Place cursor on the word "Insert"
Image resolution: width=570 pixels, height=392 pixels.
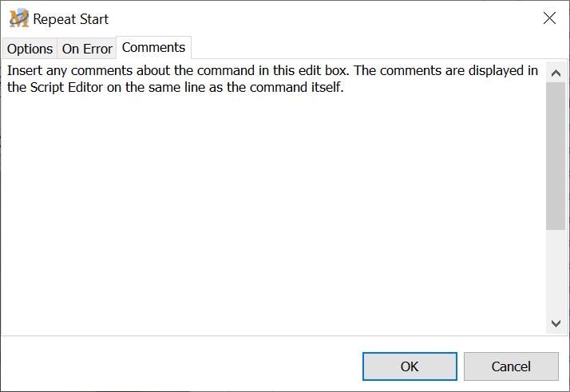(x=24, y=70)
